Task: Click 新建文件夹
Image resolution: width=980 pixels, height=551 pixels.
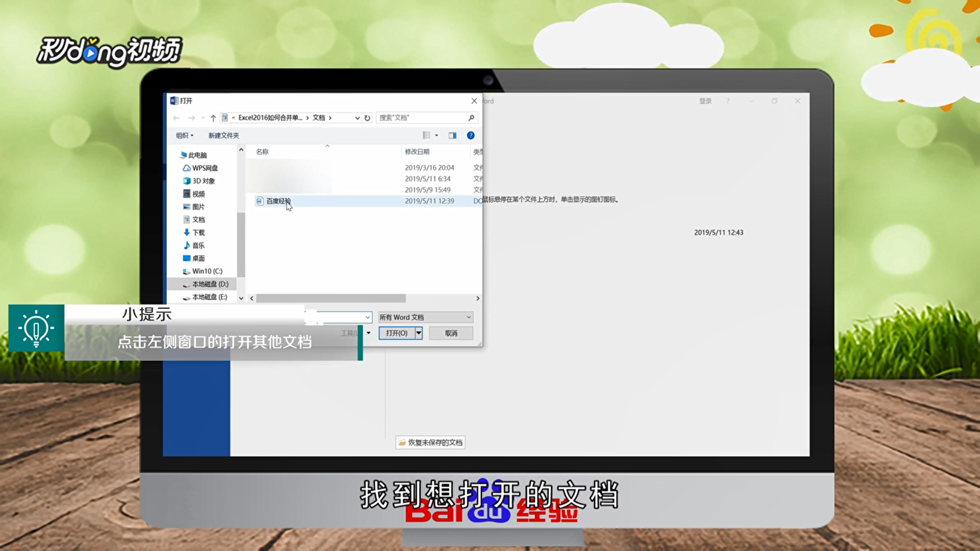Action: click(223, 135)
